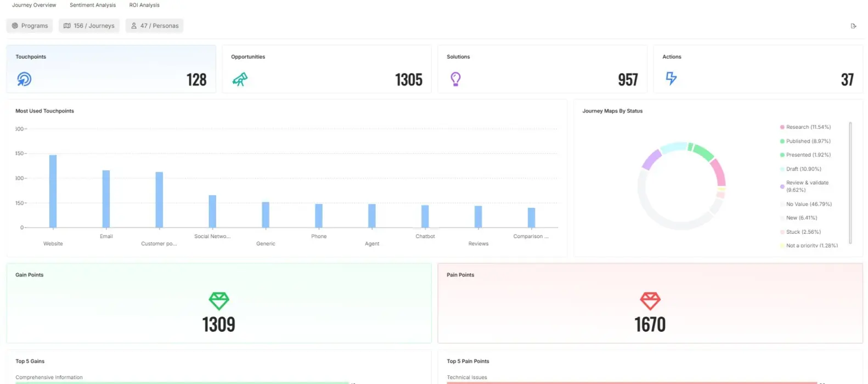The width and height of the screenshot is (868, 384).
Task: Click the Actions lightning bolt icon
Action: [671, 78]
